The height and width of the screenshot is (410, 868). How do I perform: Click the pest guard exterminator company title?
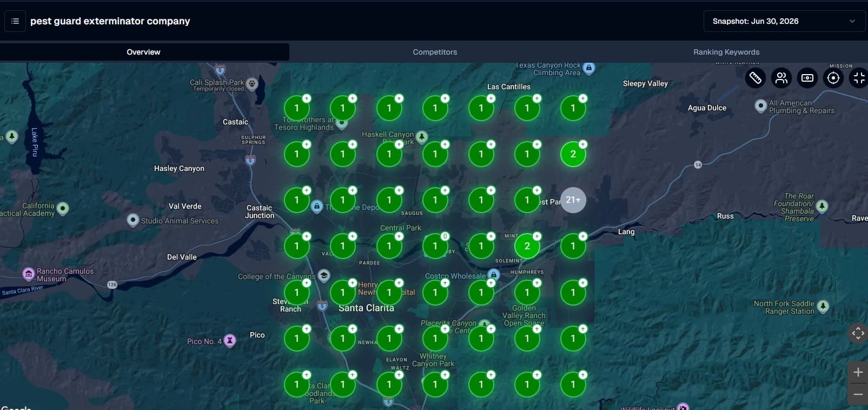point(110,21)
